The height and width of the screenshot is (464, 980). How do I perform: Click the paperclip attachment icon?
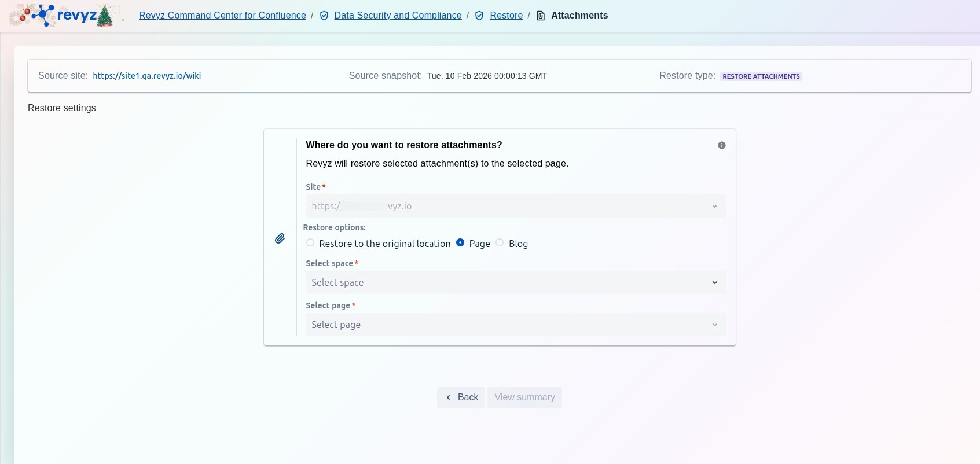[x=280, y=238]
